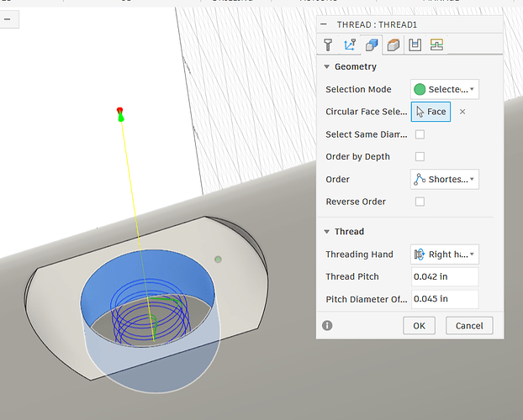
Task: Click the Thread Pitch input field
Action: [445, 276]
